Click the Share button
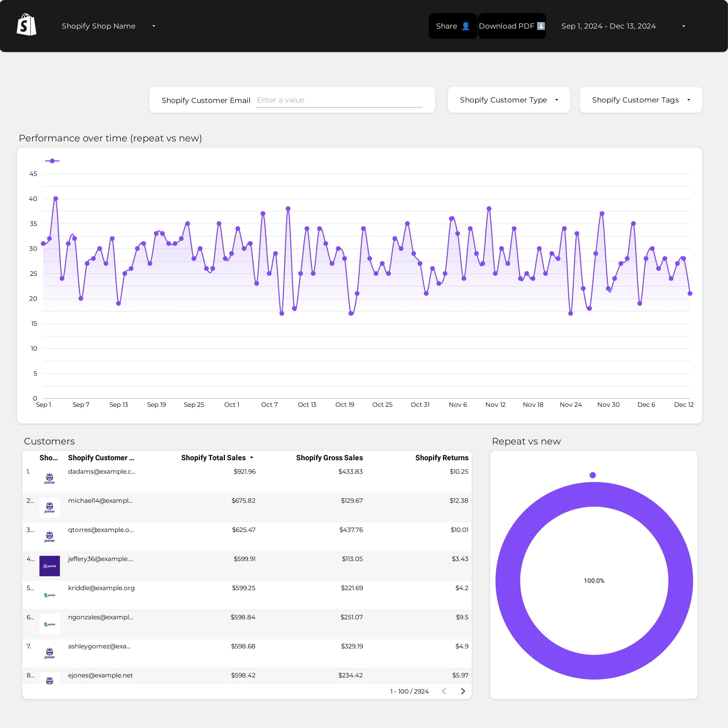Screen dimensions: 728x728 point(452,26)
